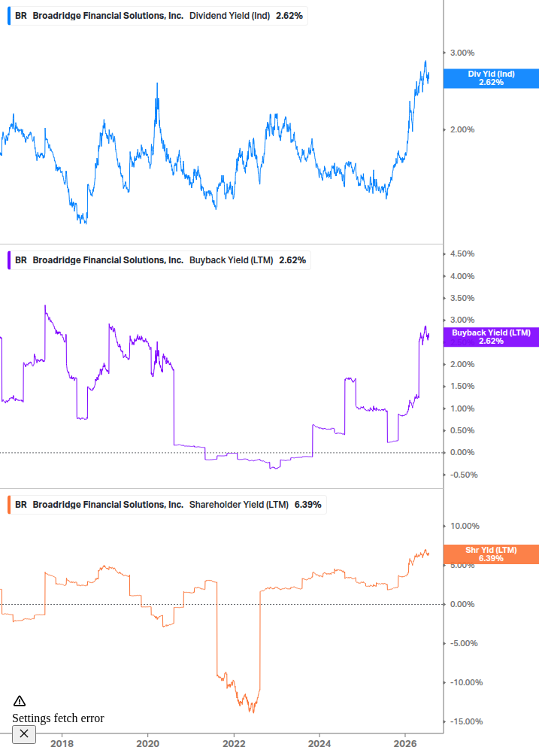Click the 4.00% tick on buyback yield axis
The height and width of the screenshot is (756, 539).
[x=462, y=276]
